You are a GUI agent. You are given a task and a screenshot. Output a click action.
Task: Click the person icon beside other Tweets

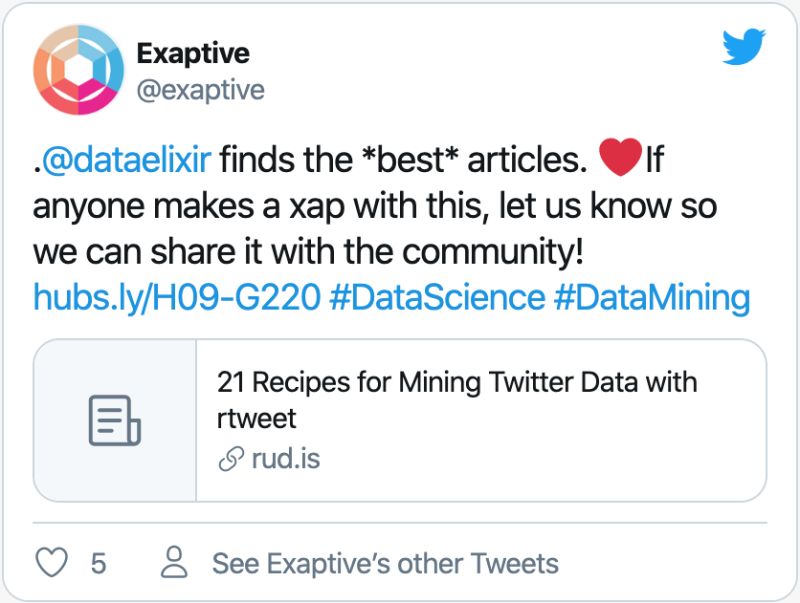[x=175, y=563]
